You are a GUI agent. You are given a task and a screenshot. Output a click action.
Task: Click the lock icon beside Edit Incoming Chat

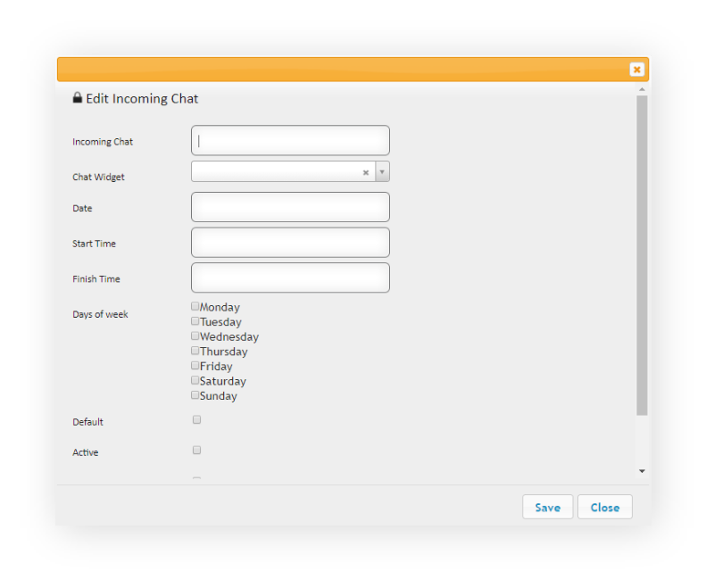pyautogui.click(x=78, y=97)
